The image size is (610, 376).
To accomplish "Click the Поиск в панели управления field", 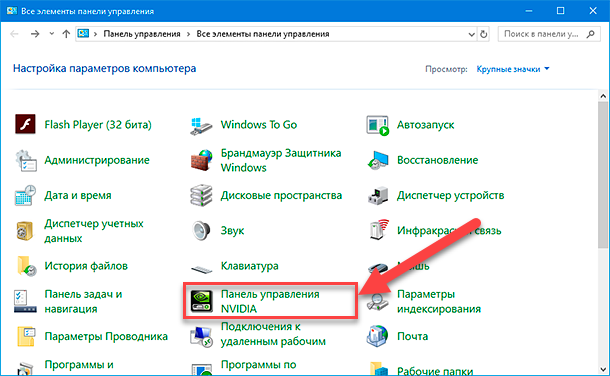I will pyautogui.click(x=549, y=34).
